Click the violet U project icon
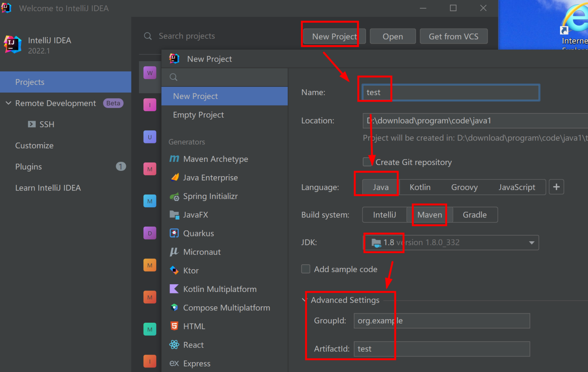588x372 pixels. pos(150,137)
